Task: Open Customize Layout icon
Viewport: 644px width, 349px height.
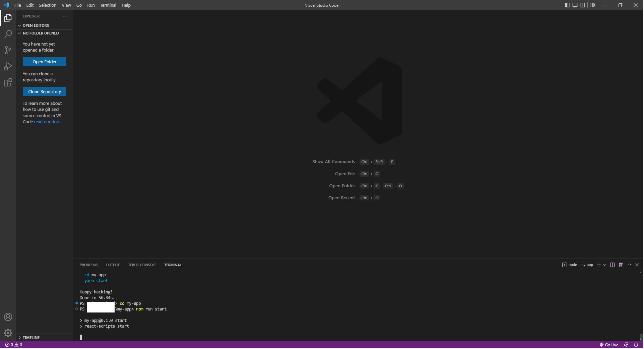Action: [x=593, y=5]
